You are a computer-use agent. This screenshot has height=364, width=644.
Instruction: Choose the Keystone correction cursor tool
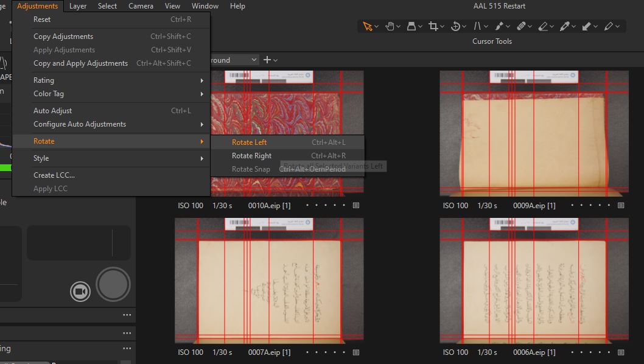pos(477,26)
